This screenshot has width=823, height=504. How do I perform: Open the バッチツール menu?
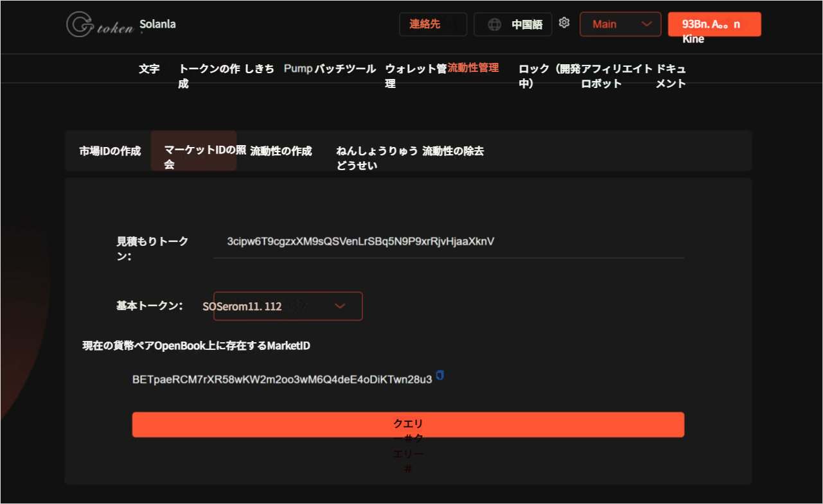(345, 69)
